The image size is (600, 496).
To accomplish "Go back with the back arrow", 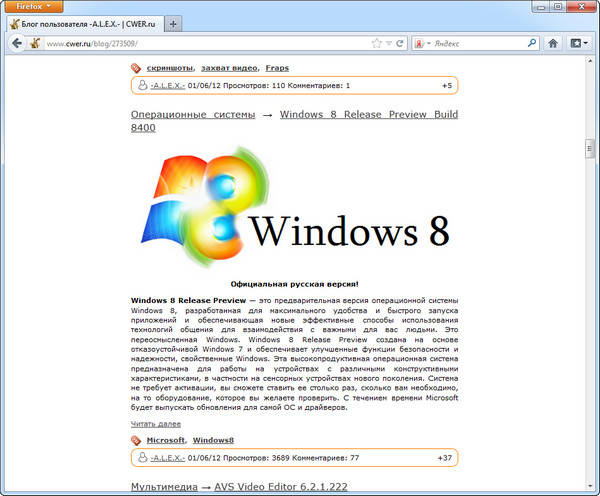I will pyautogui.click(x=17, y=43).
